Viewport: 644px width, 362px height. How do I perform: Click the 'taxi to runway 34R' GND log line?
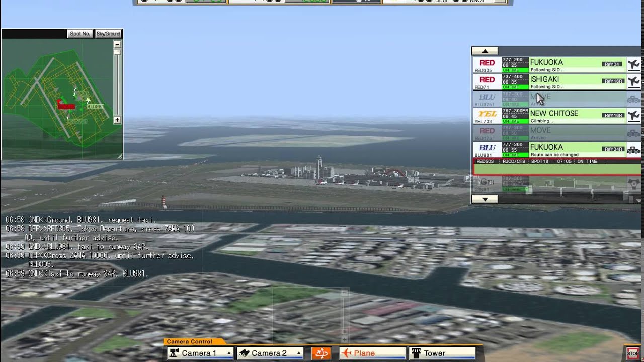pos(77,247)
